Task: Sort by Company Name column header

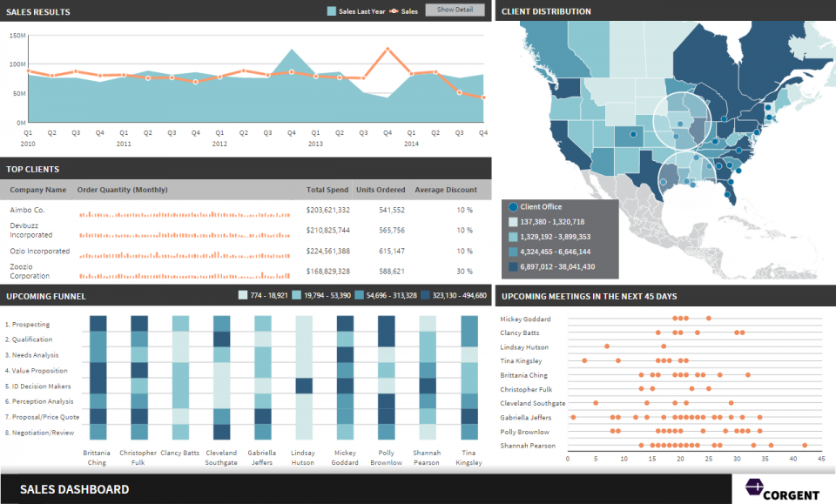Action: click(x=37, y=190)
